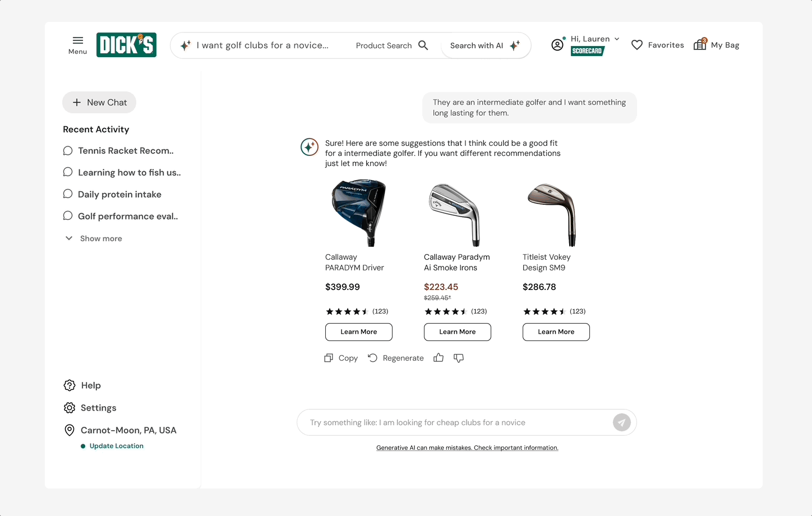Click the Help question mark icon
This screenshot has width=812, height=516.
(x=70, y=385)
